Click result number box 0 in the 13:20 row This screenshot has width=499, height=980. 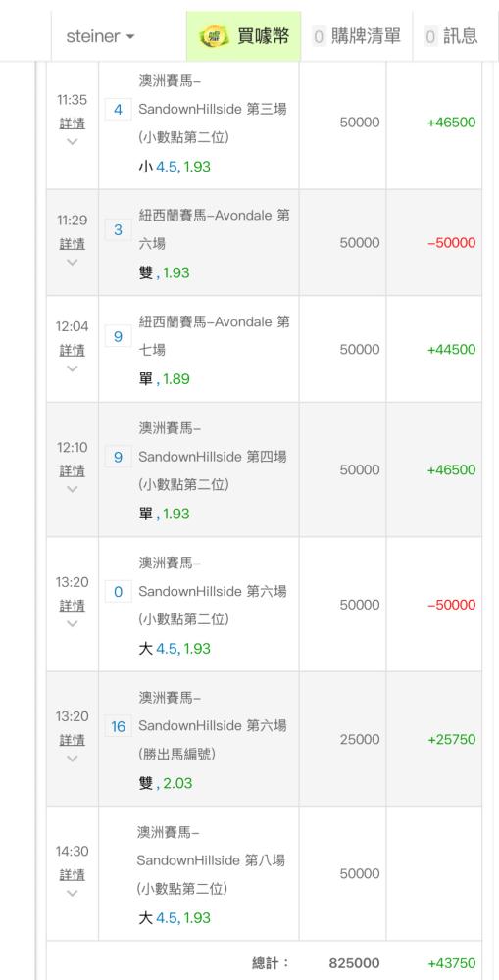pyautogui.click(x=119, y=591)
